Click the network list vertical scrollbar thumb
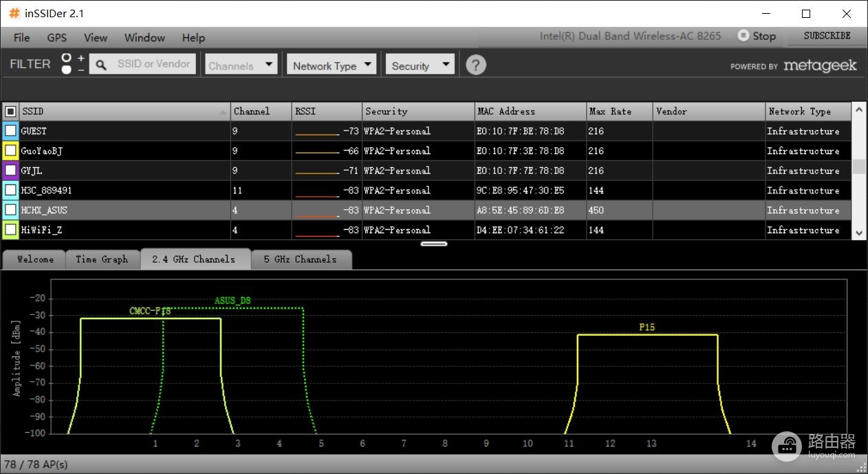This screenshot has height=474, width=868. [859, 166]
